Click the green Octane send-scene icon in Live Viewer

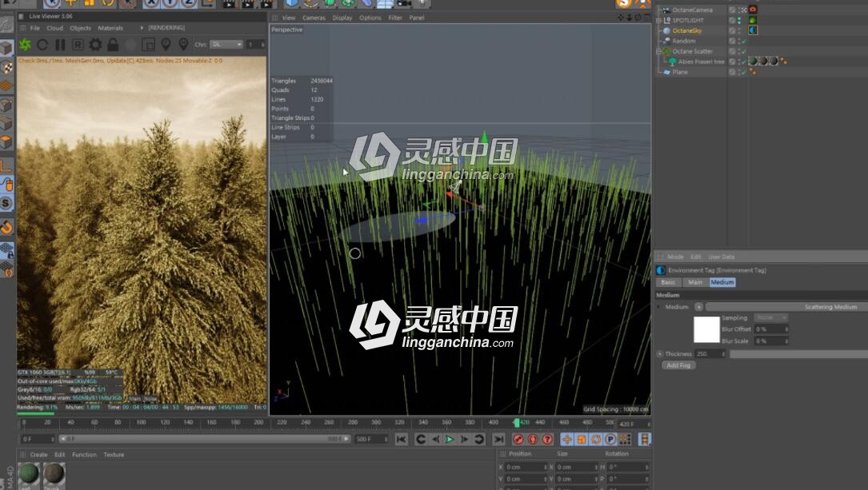pyautogui.click(x=25, y=45)
